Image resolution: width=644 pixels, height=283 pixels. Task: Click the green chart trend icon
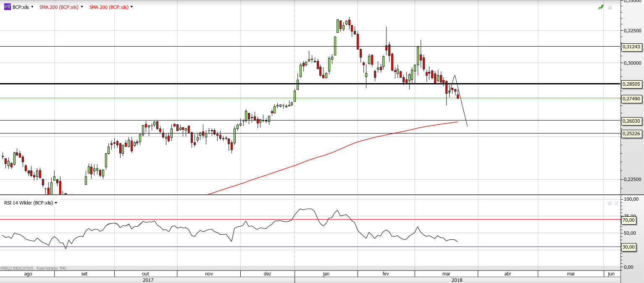[601, 7]
